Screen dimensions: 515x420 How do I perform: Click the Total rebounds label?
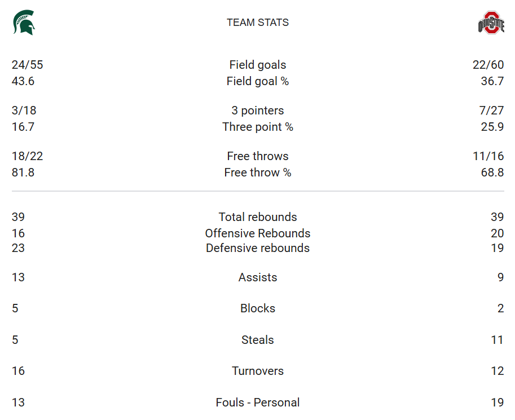coord(257,216)
